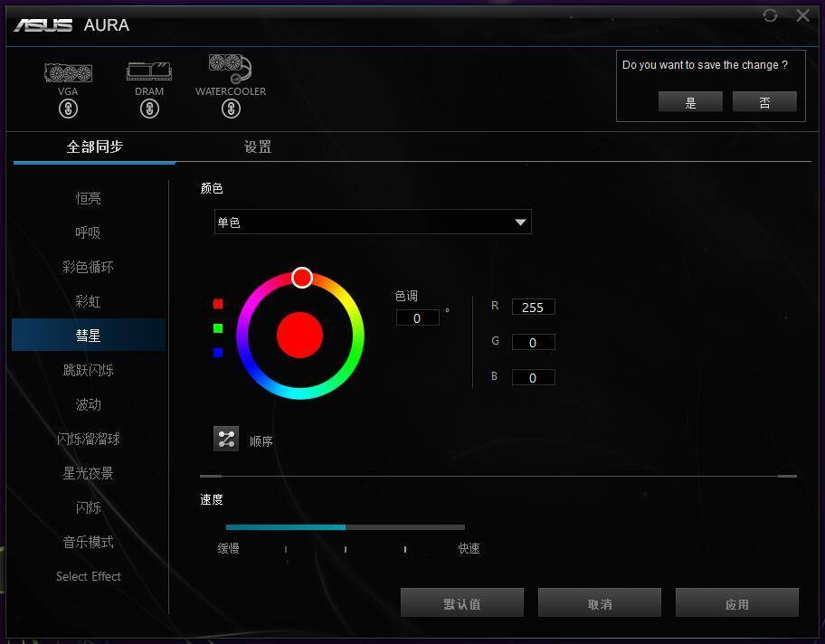Select the 闪烁 strobing effect

[89, 507]
